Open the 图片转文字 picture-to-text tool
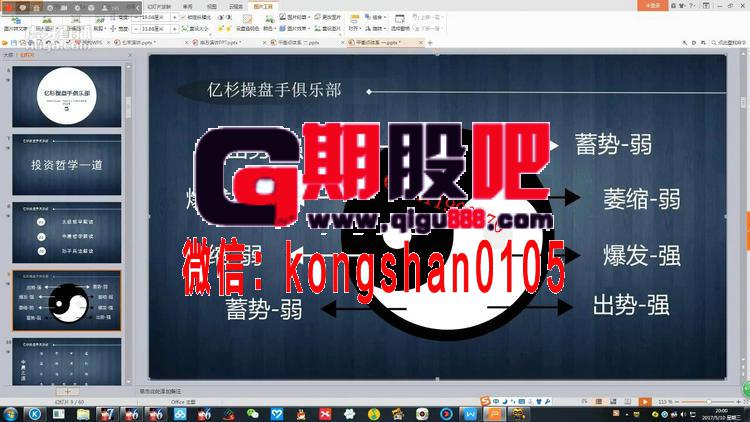 pos(17,23)
